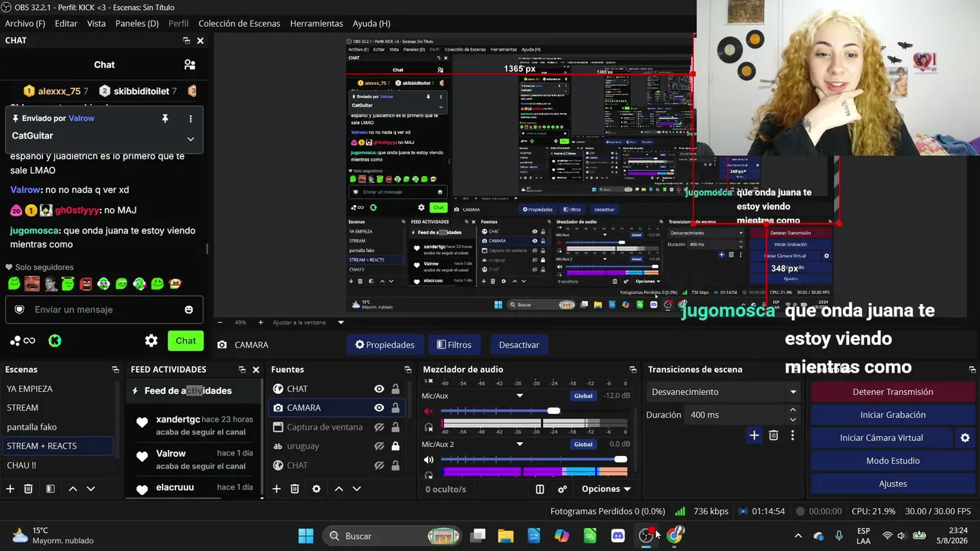Toggle the lock on Captura de ventana
This screenshot has width=980, height=551.
(x=395, y=427)
